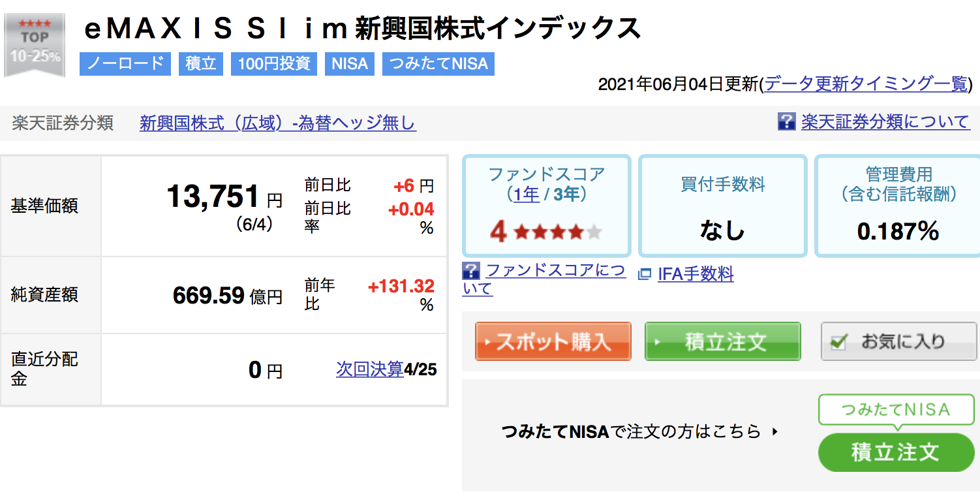Screen dimensions: 980x496
Task: Open the データ更新タイミング一覧 link
Action: click(x=865, y=84)
